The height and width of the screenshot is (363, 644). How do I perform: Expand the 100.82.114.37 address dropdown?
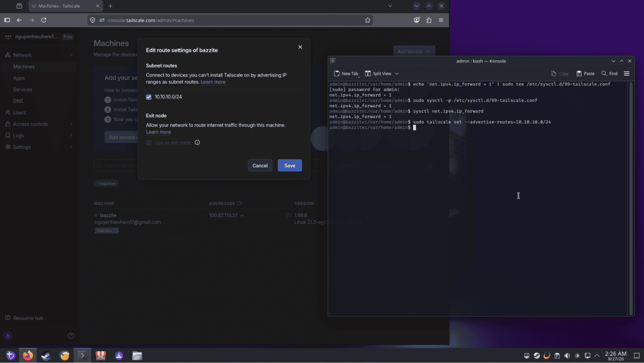[242, 215]
